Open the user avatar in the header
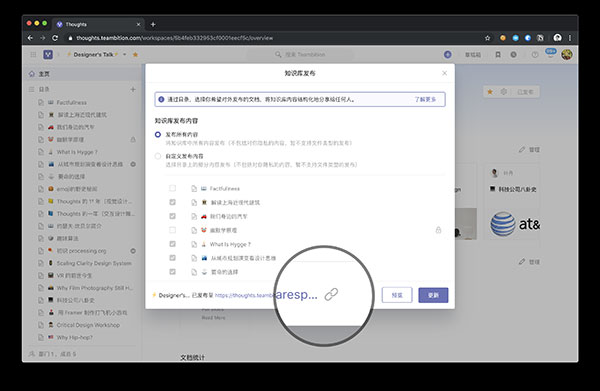 567,55
